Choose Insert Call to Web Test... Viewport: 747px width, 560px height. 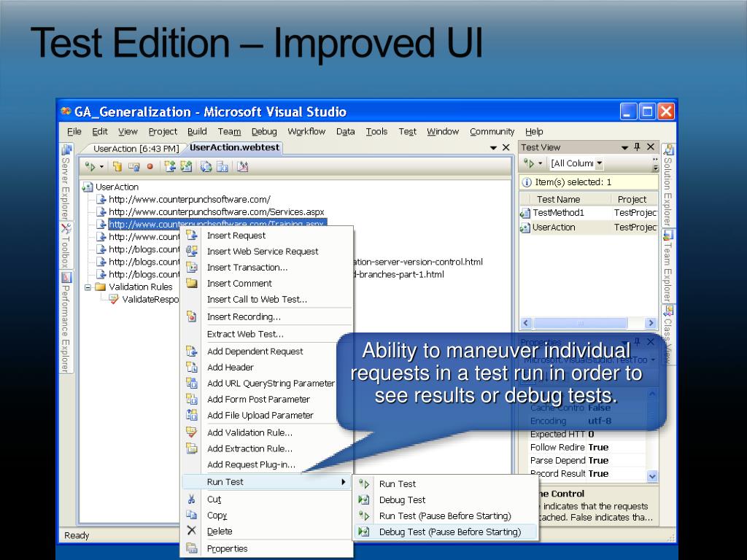(x=268, y=299)
